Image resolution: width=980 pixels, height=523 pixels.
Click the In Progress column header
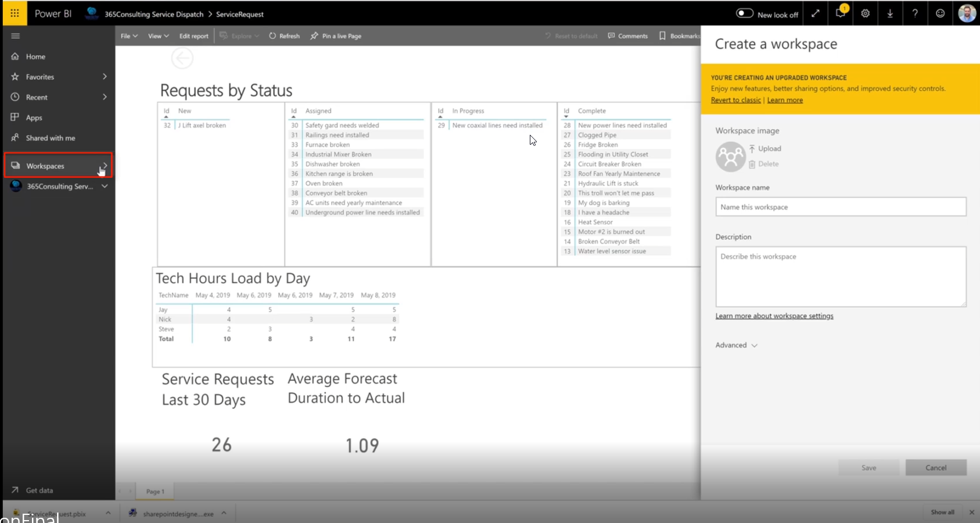pos(468,110)
